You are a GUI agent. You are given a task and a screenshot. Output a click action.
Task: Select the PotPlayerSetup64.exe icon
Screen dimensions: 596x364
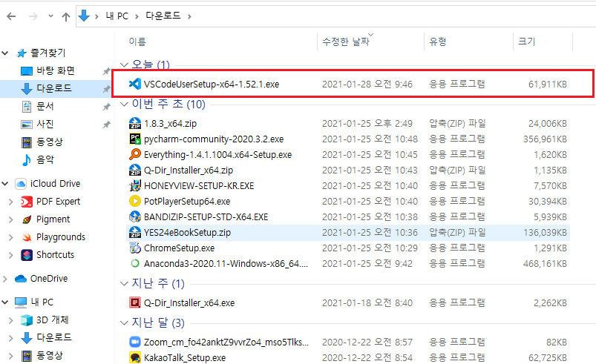coord(135,201)
